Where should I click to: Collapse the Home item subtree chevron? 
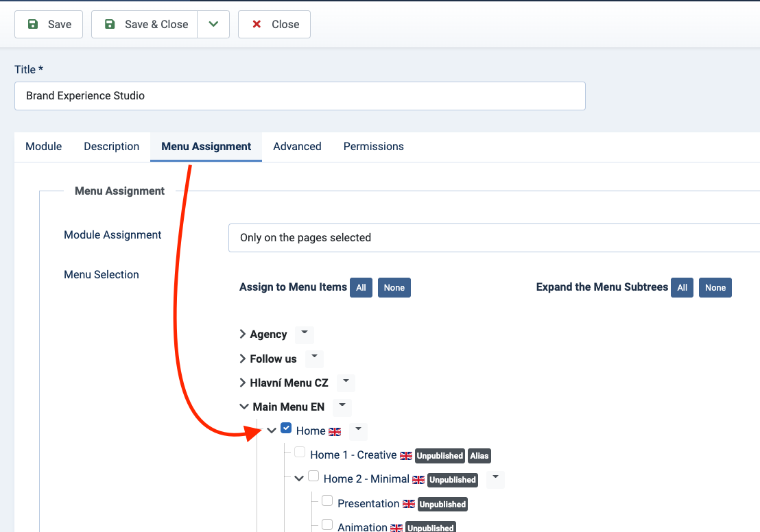tap(272, 431)
